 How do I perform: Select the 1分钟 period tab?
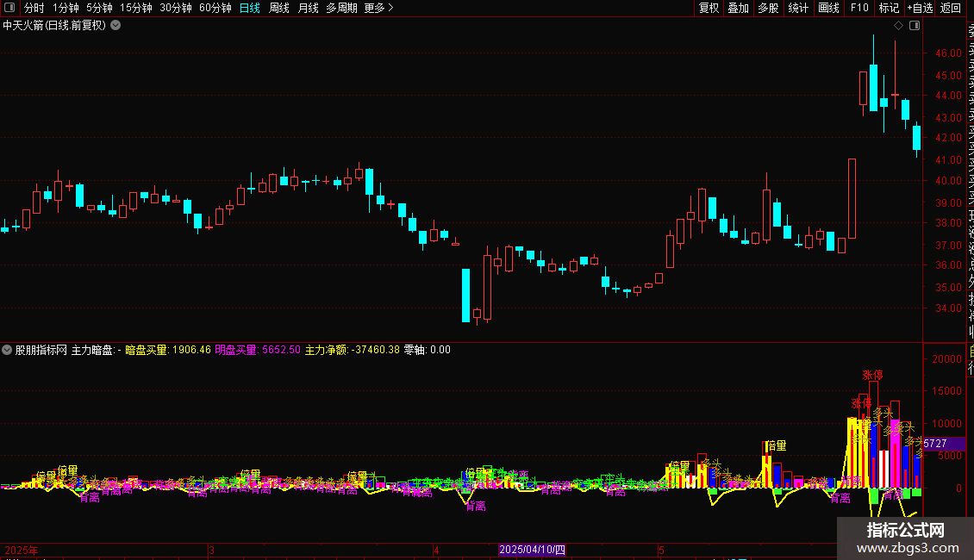pos(66,8)
